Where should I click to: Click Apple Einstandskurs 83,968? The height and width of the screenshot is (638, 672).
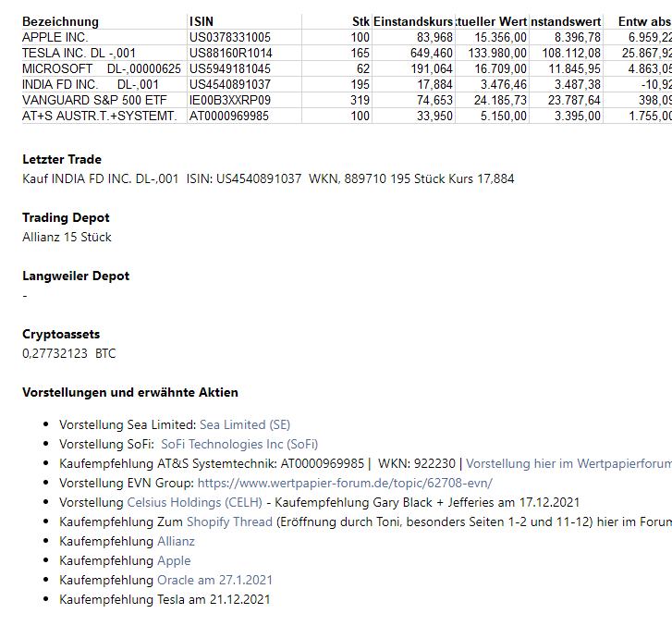click(x=434, y=37)
